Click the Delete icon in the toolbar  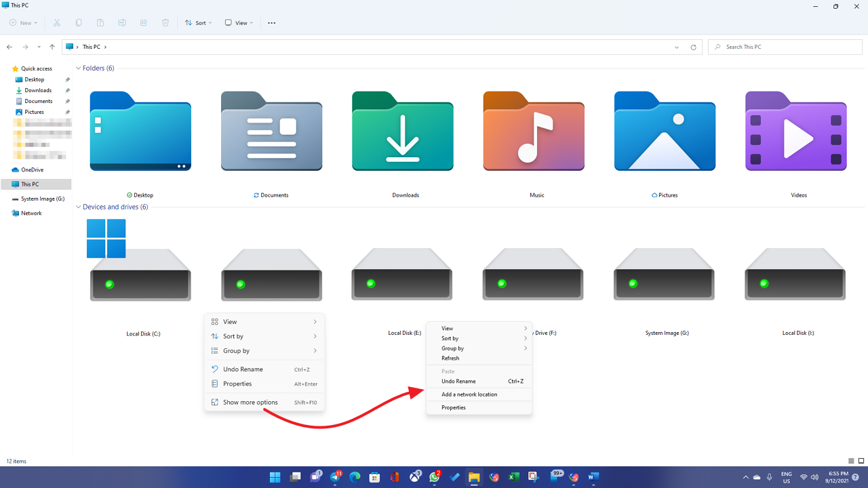165,22
